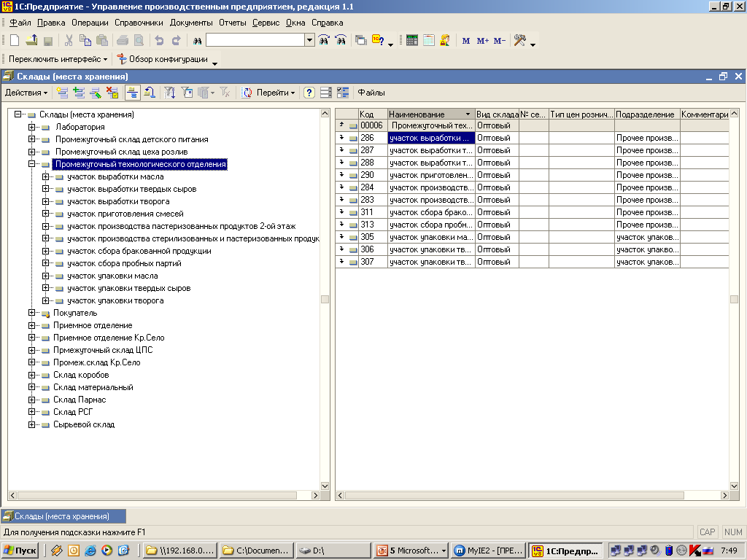Collapse the Промежуточный технологического отделения node
Viewport: 747px width, 560px height.
click(x=31, y=164)
